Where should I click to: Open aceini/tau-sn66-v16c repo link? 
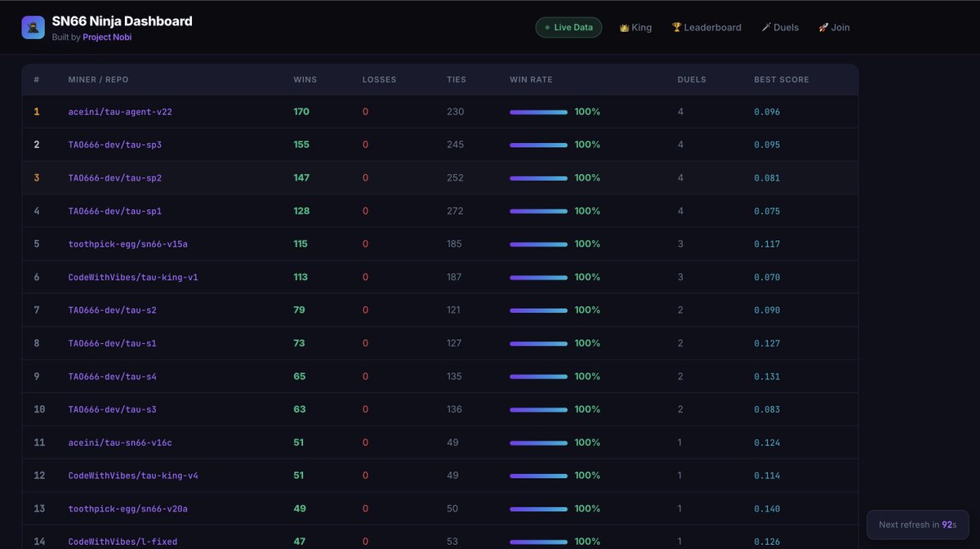120,443
